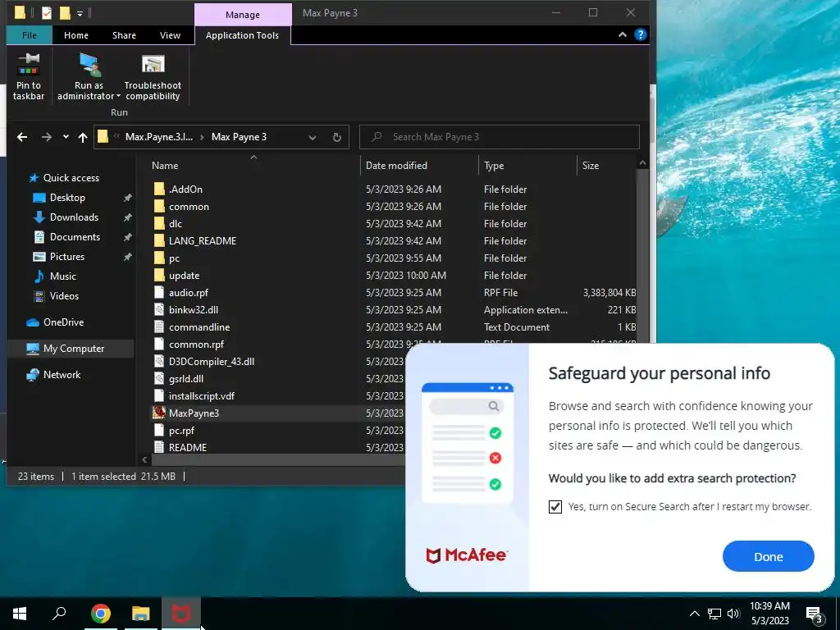Open Videos in the navigation pane

pyautogui.click(x=64, y=295)
